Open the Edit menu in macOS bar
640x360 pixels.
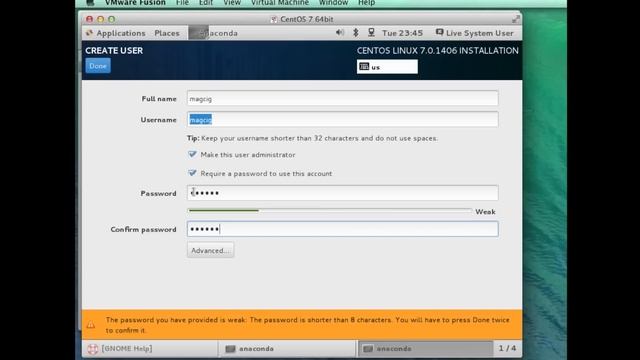click(206, 3)
